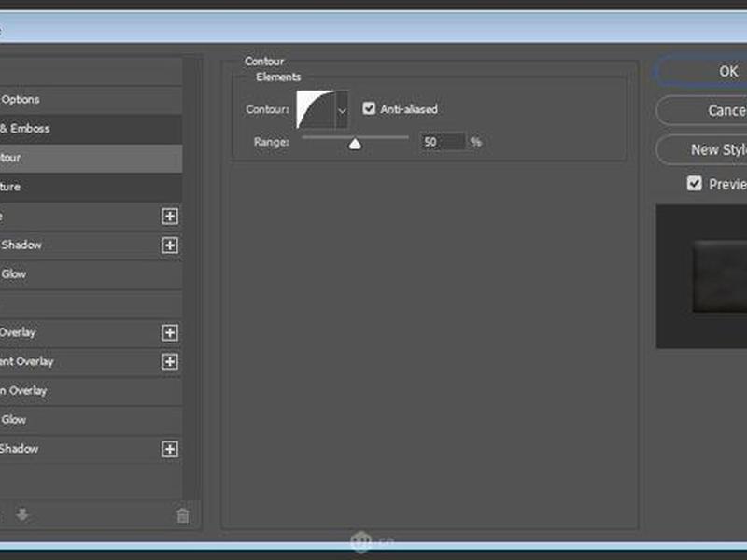This screenshot has height=560, width=747.
Task: Click the Contour curve thumbnail
Action: coord(316,110)
